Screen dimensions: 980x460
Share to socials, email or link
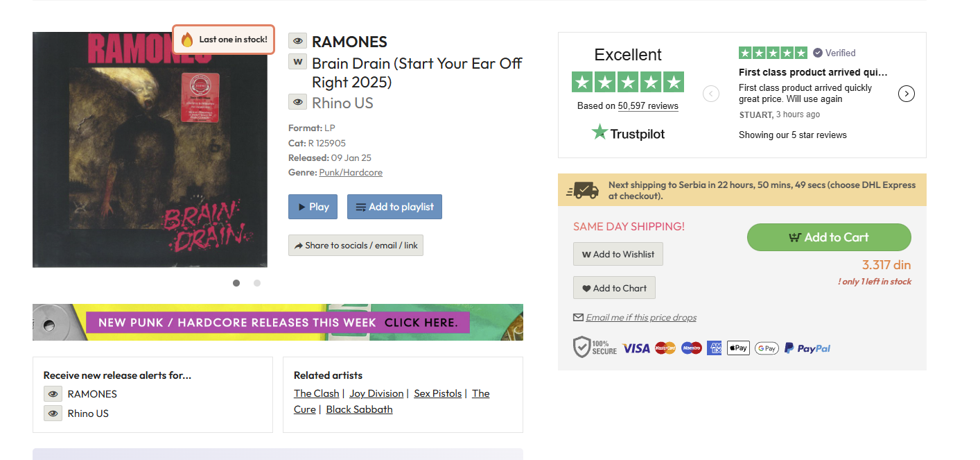pyautogui.click(x=356, y=246)
